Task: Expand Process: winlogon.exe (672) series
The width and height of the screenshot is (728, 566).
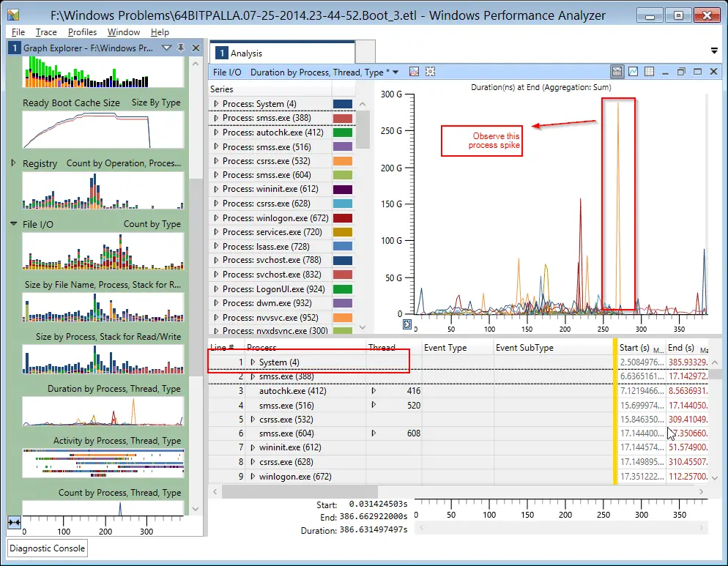Action: click(216, 217)
